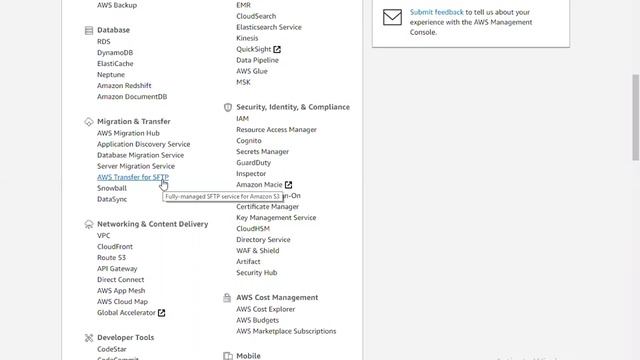Open the IAM service
The height and width of the screenshot is (360, 640).
tap(242, 119)
